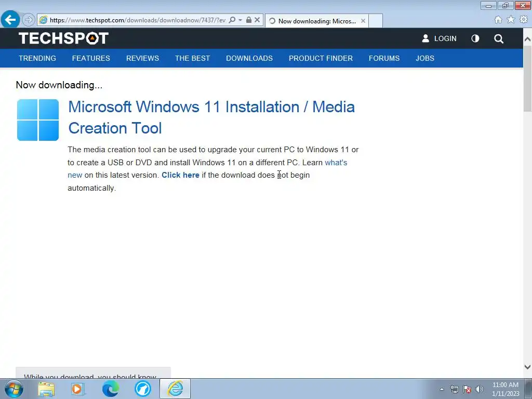Open the FORUMS menu item
This screenshot has height=399, width=532.
(x=384, y=58)
